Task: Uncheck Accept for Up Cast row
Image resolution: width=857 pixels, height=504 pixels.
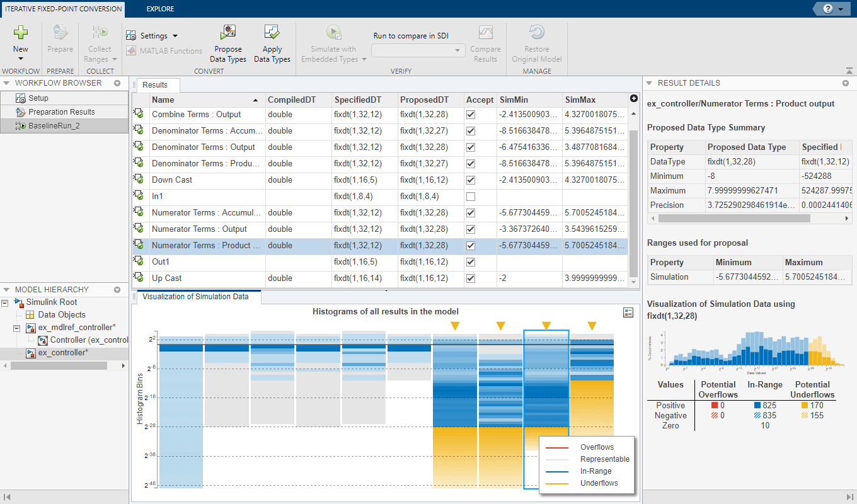Action: pyautogui.click(x=470, y=278)
